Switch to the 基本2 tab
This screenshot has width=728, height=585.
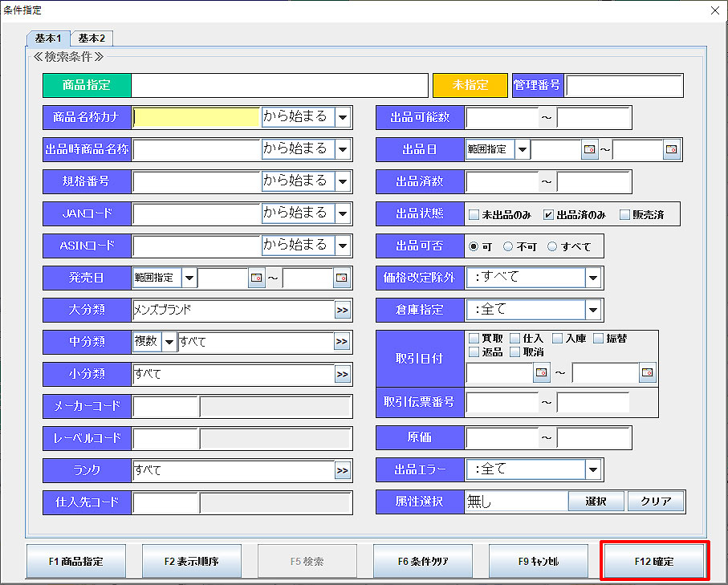[92, 38]
